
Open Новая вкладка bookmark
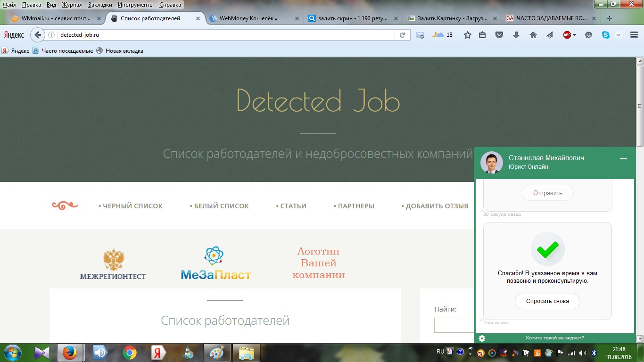120,50
